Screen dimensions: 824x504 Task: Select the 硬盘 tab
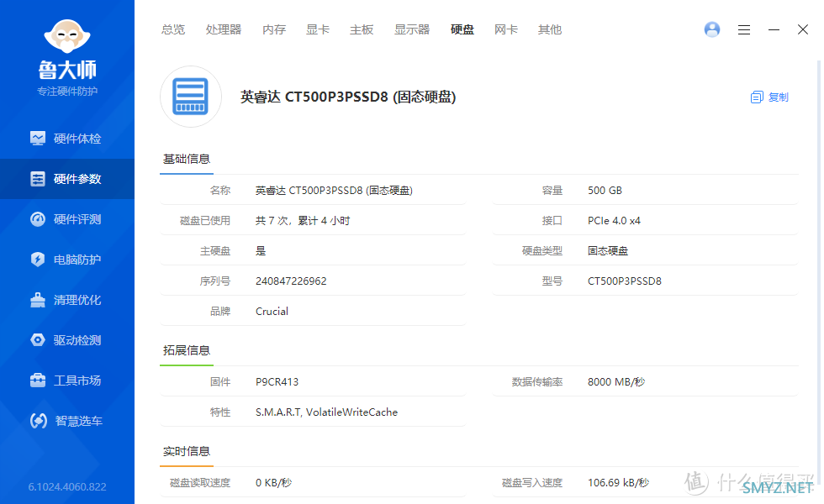[x=462, y=29]
